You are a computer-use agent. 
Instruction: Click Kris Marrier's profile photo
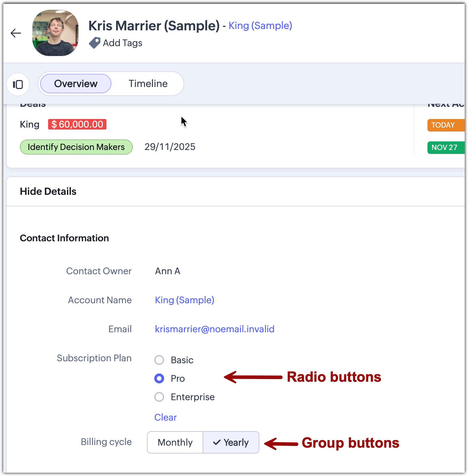(x=55, y=33)
